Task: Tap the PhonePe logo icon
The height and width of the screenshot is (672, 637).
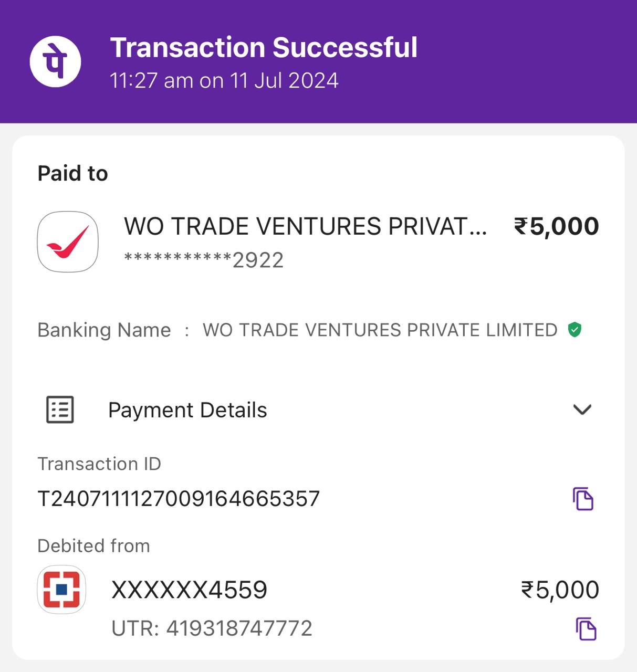Action: coord(55,61)
